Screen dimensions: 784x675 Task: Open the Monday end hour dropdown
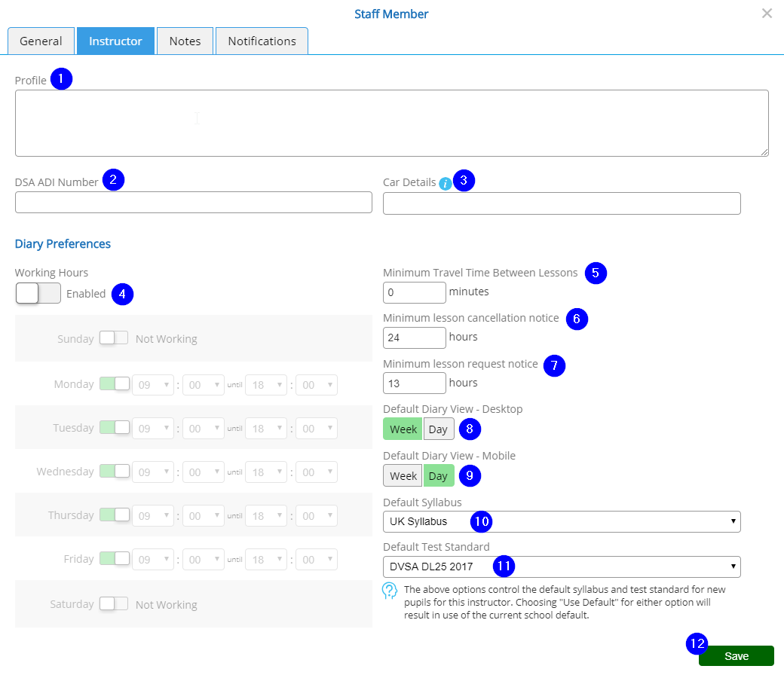tap(266, 385)
